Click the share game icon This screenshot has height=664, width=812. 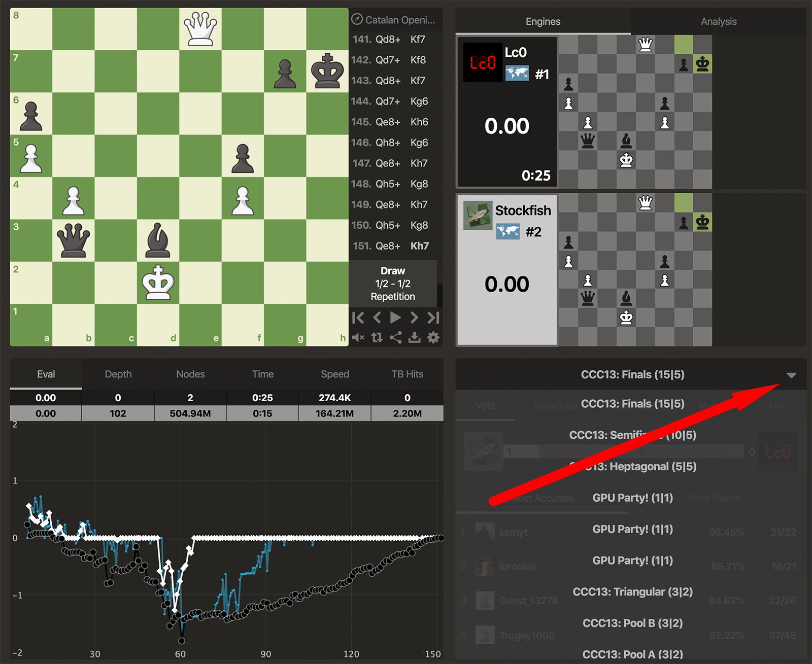click(395, 338)
